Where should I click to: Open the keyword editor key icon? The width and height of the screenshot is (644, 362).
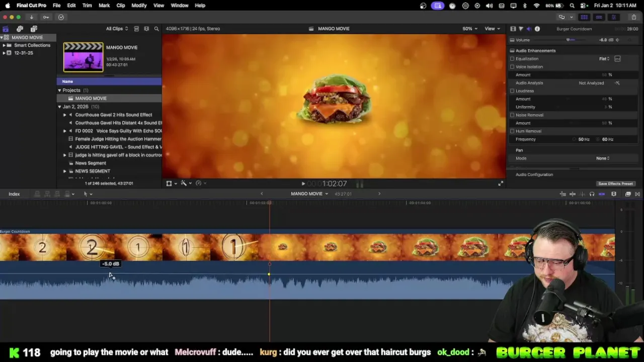tap(46, 17)
